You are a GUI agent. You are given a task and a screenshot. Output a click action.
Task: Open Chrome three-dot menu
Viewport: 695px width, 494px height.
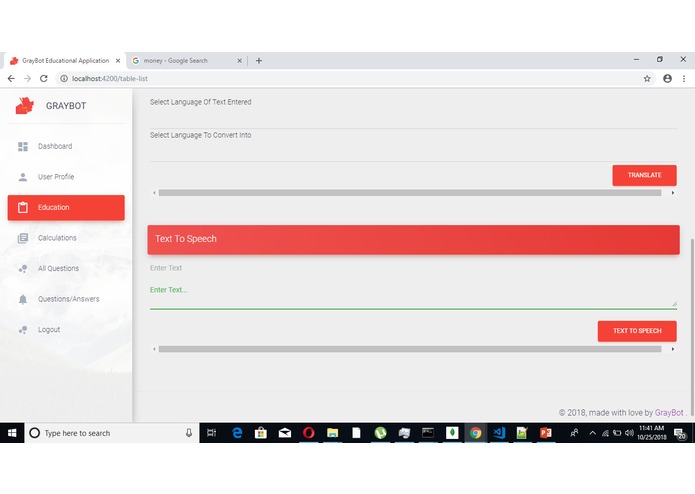point(684,78)
